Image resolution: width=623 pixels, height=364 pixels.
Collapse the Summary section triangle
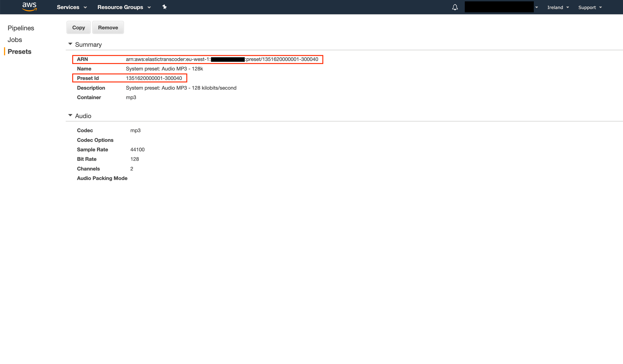pos(70,44)
